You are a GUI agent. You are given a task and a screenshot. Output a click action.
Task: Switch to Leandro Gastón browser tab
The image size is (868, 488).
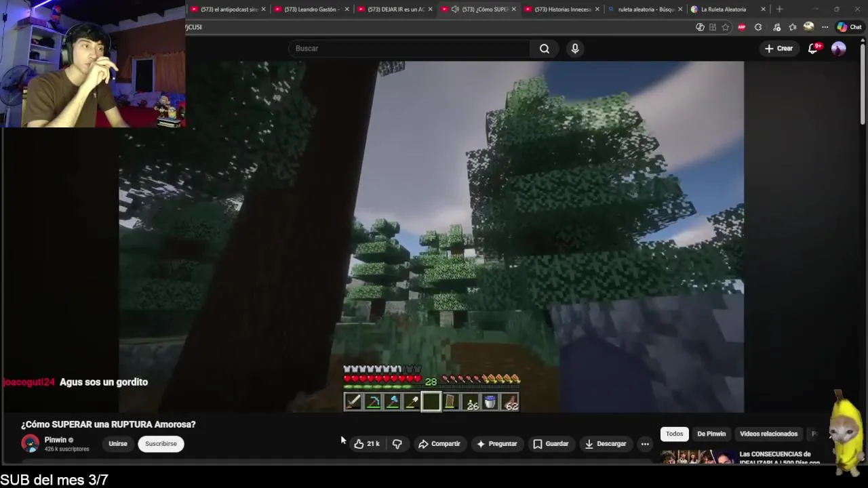pos(312,9)
